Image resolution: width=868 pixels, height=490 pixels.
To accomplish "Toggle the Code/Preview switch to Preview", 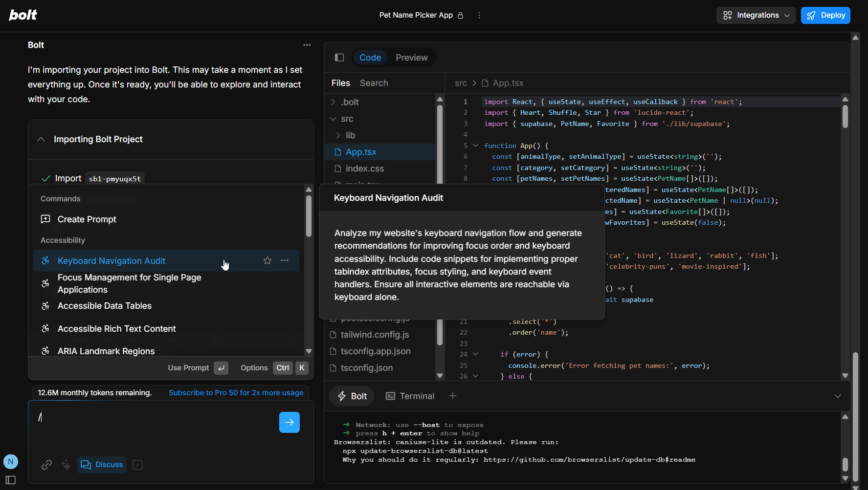I will pyautogui.click(x=411, y=57).
